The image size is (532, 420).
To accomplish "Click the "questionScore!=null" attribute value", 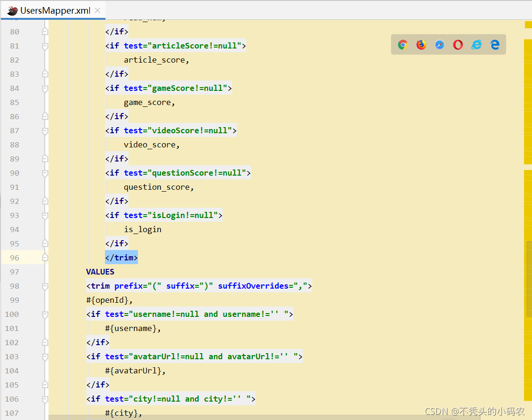I will point(197,173).
